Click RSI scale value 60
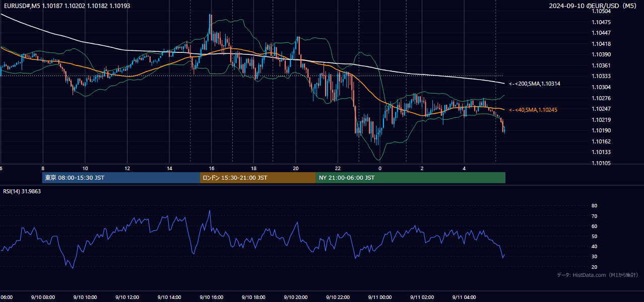 click(595, 226)
